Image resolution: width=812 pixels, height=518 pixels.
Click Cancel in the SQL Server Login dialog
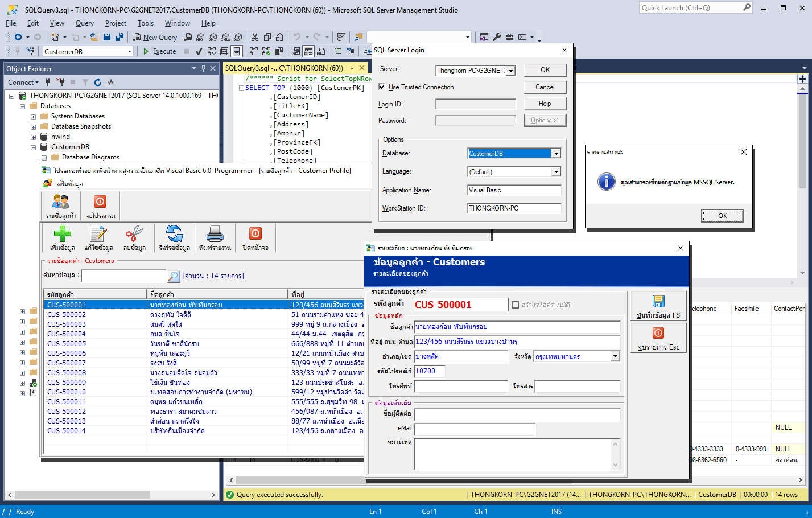(545, 87)
